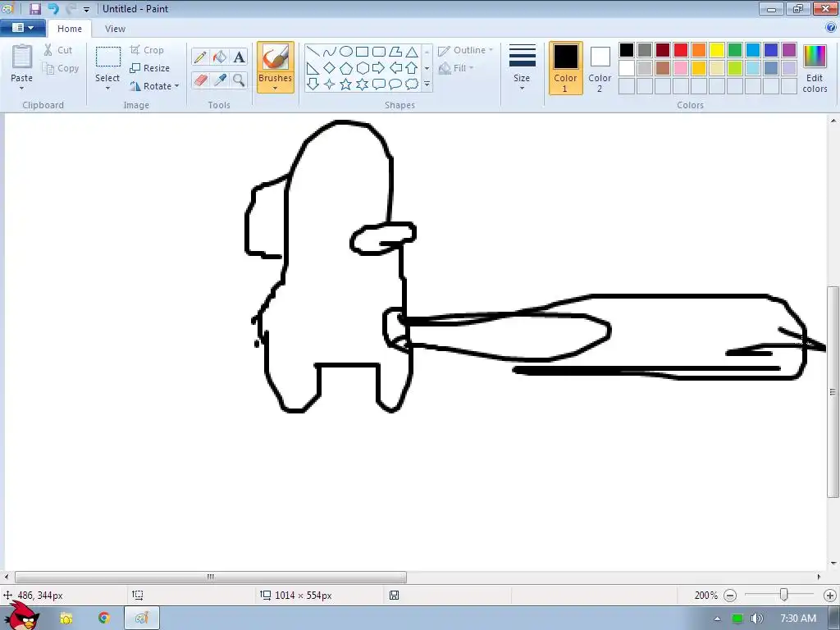Open Customize Quick Access Toolbar dropdown

coord(86,9)
